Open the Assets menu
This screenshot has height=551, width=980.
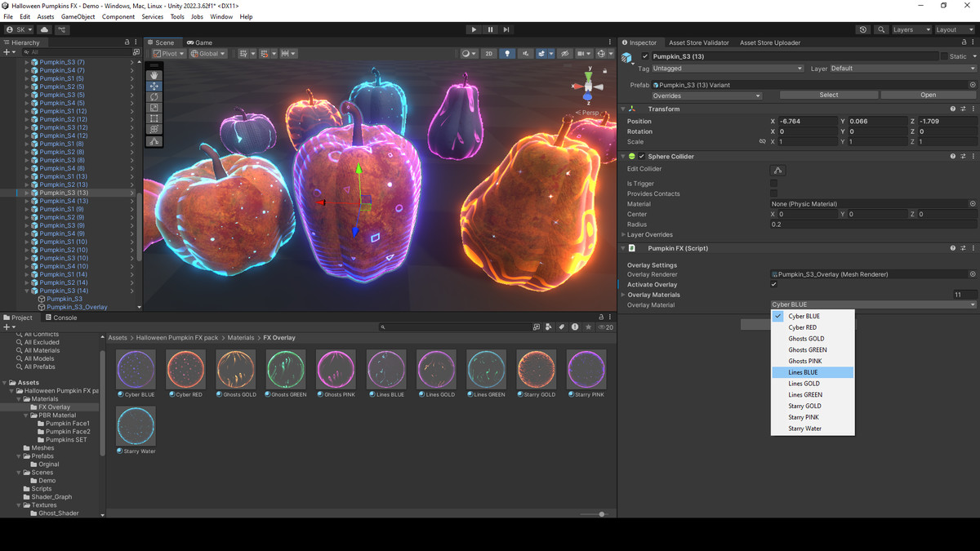[46, 16]
